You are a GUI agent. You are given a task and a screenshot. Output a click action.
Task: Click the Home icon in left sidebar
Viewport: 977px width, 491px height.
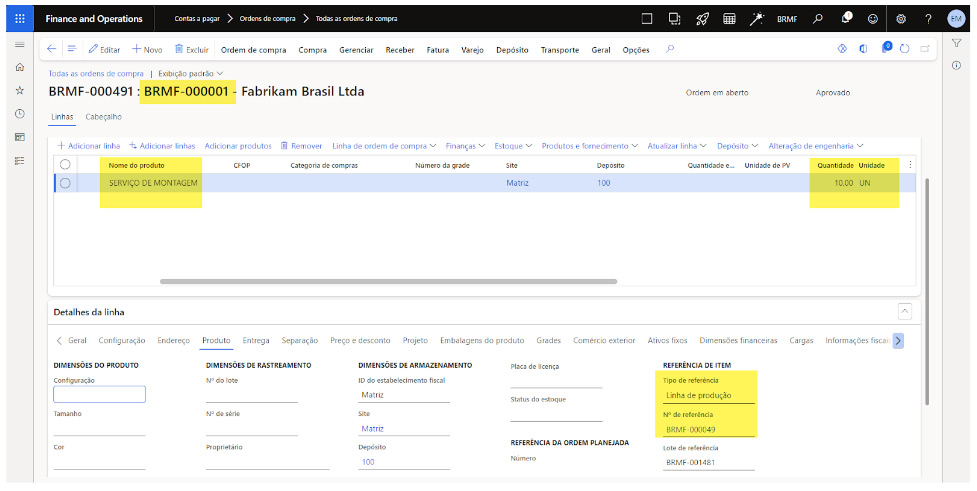pos(19,67)
